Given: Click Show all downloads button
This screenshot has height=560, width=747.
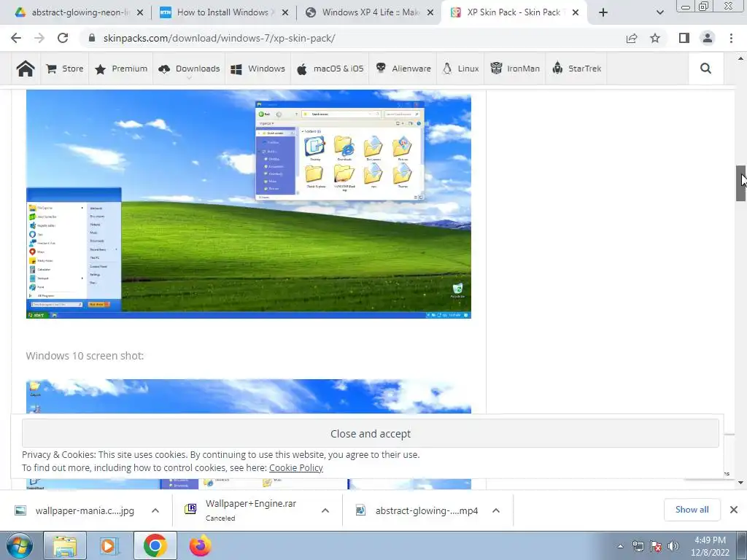Looking at the screenshot, I should point(692,510).
